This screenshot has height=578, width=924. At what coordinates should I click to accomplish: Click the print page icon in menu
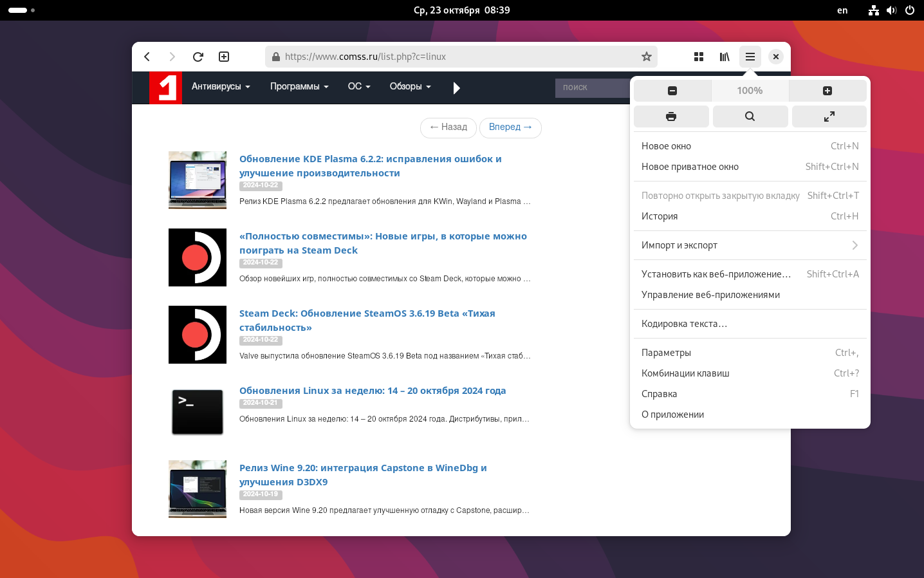pos(671,117)
